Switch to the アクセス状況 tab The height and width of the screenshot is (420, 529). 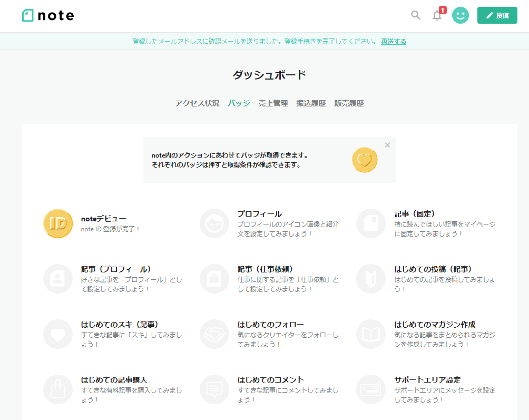(x=197, y=103)
